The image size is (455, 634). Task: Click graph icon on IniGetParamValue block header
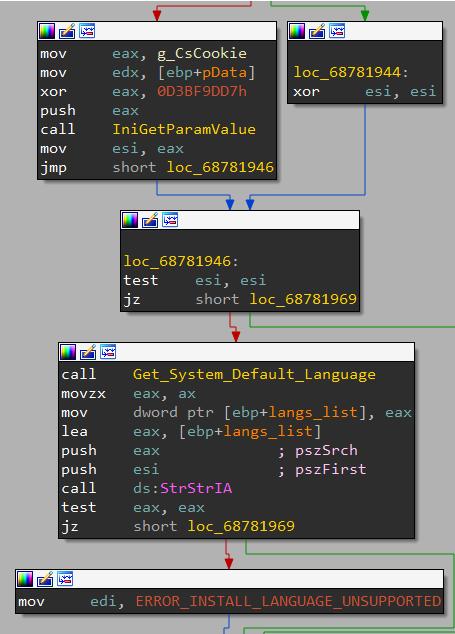(87, 31)
